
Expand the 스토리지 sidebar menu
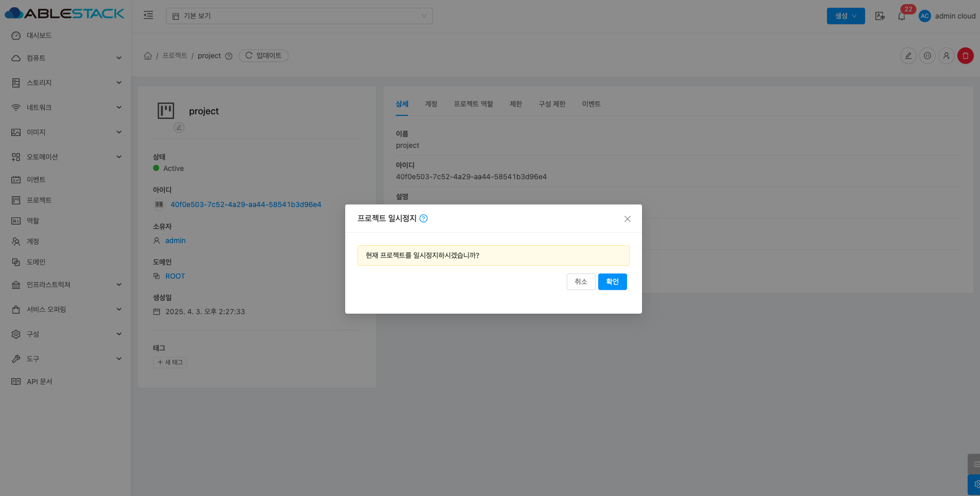[65, 83]
